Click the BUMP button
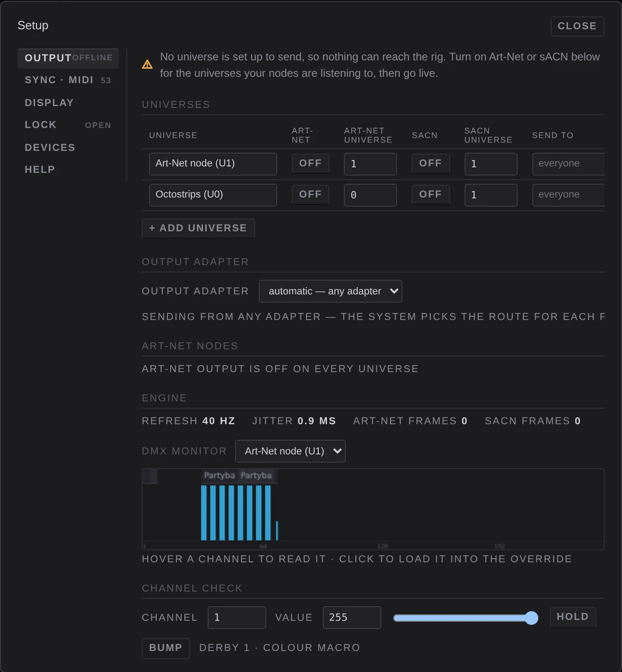This screenshot has height=672, width=622. click(166, 648)
